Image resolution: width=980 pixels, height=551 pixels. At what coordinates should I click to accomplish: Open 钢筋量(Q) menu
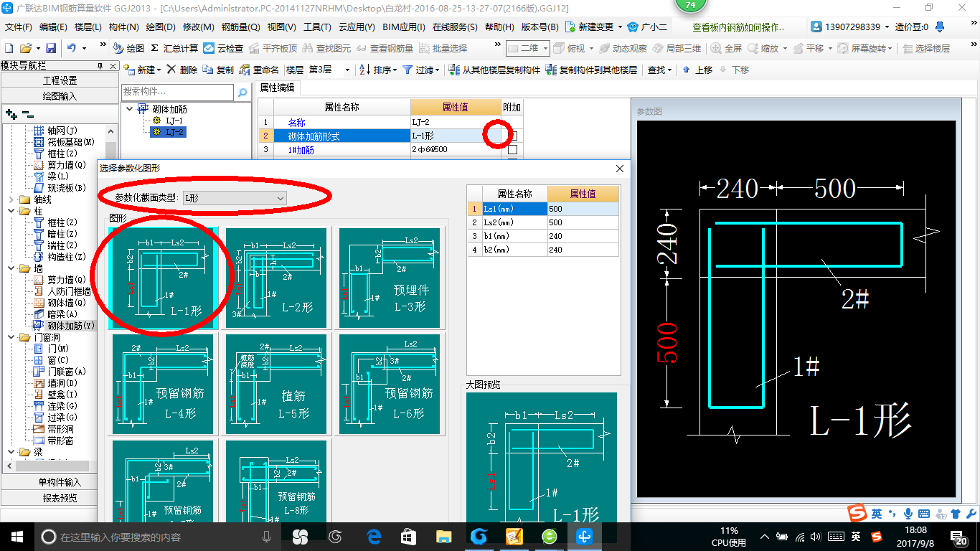[x=240, y=27]
